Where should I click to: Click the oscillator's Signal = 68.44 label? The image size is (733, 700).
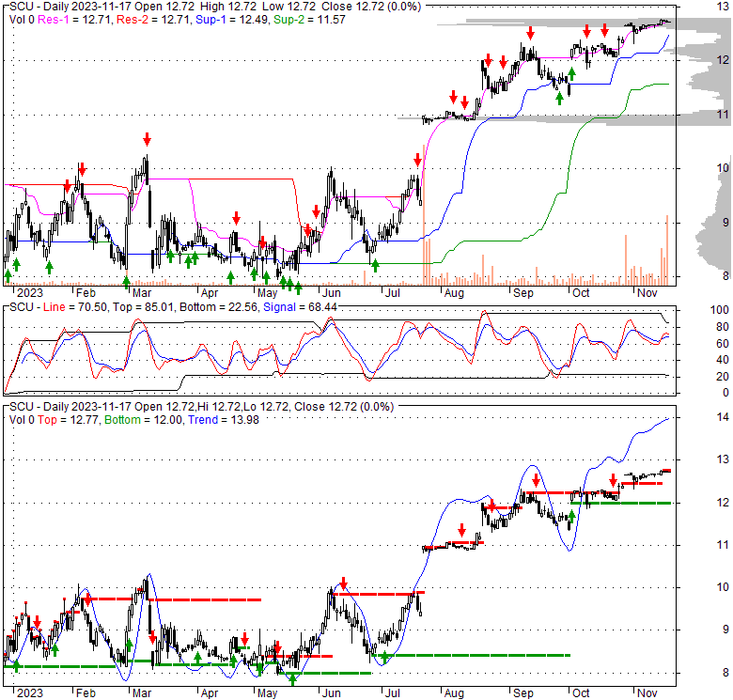[300, 307]
